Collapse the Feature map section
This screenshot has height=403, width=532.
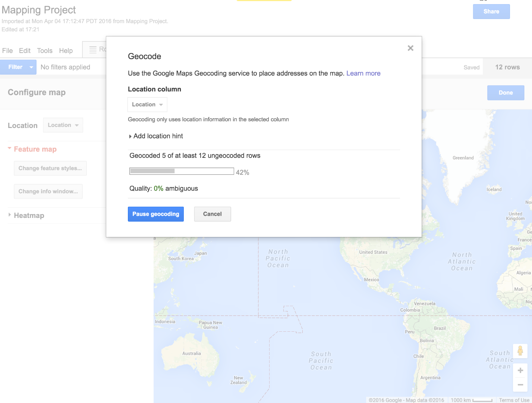[9, 149]
